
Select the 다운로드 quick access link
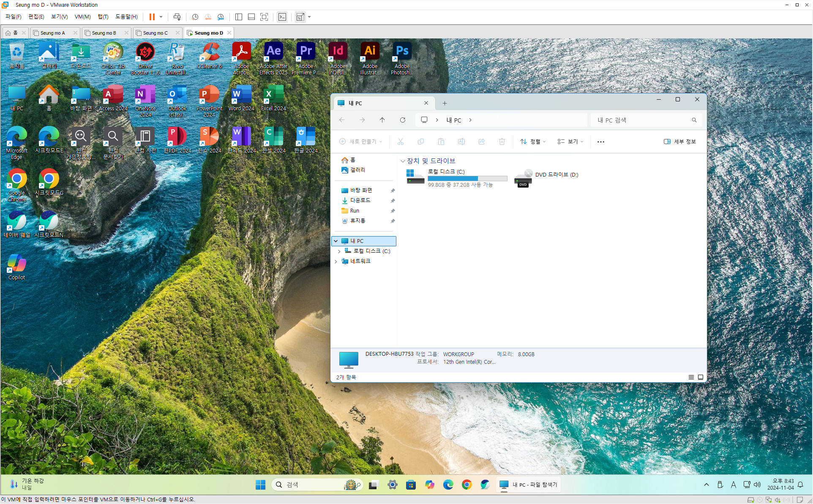360,200
